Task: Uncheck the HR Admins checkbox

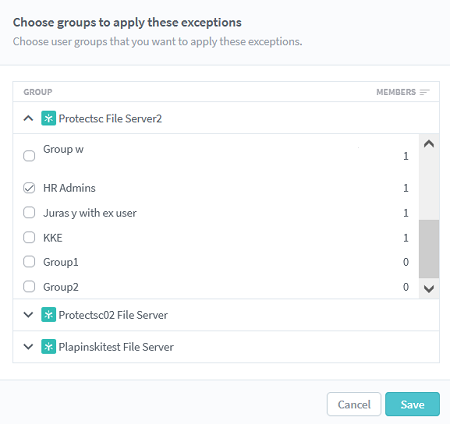Action: coord(29,188)
